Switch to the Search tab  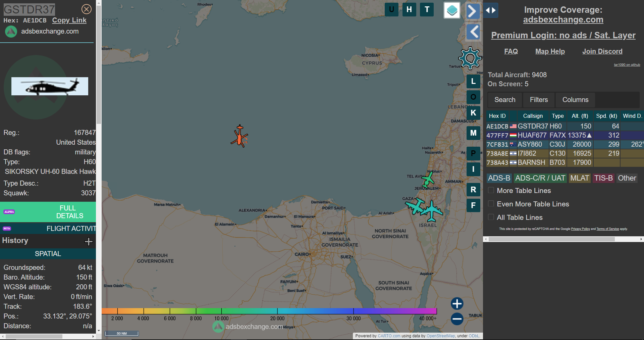(x=505, y=100)
